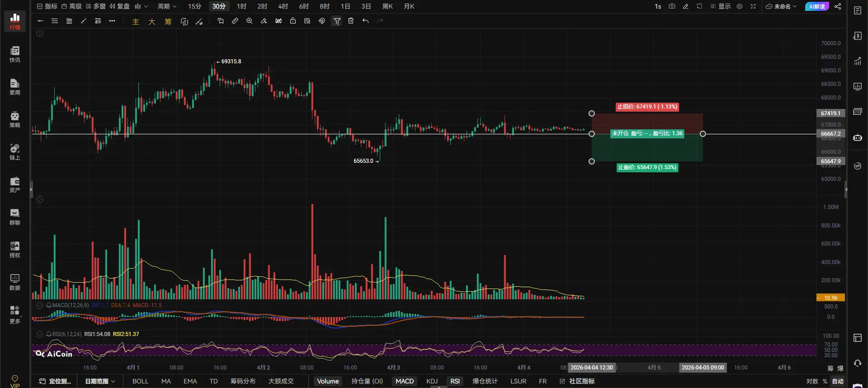868x388 pixels.
Task: Enter fullscreen chart mode
Action: point(753,6)
